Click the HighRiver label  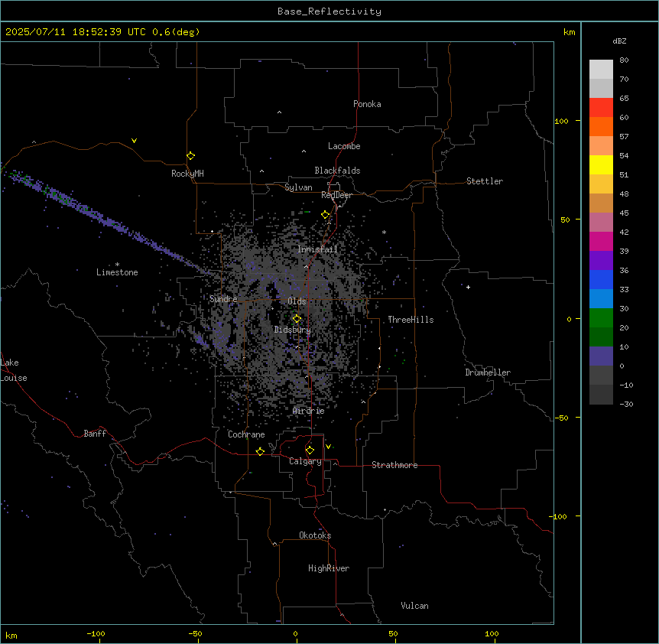coord(329,568)
